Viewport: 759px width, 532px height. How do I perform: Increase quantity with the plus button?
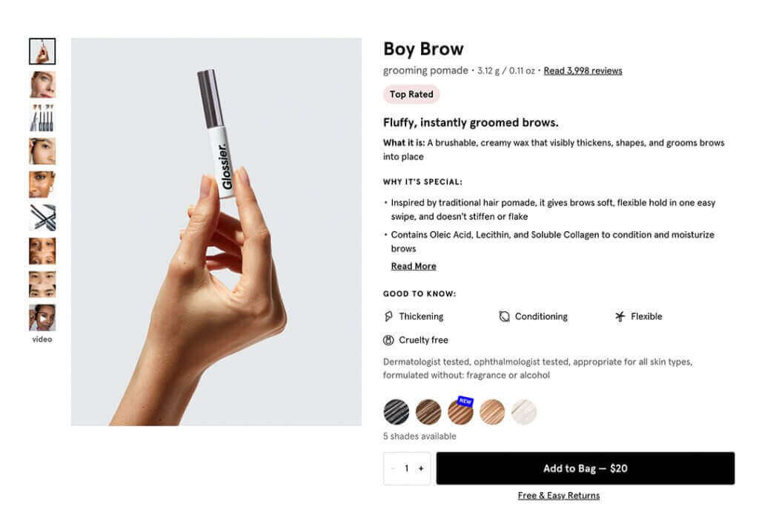[x=421, y=468]
